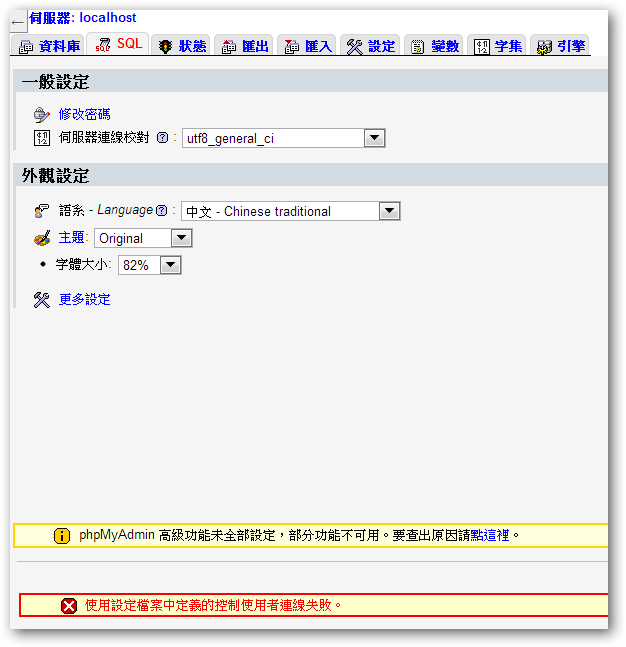Select the 設定 settings tab
The height and width of the screenshot is (647, 626).
coord(370,46)
